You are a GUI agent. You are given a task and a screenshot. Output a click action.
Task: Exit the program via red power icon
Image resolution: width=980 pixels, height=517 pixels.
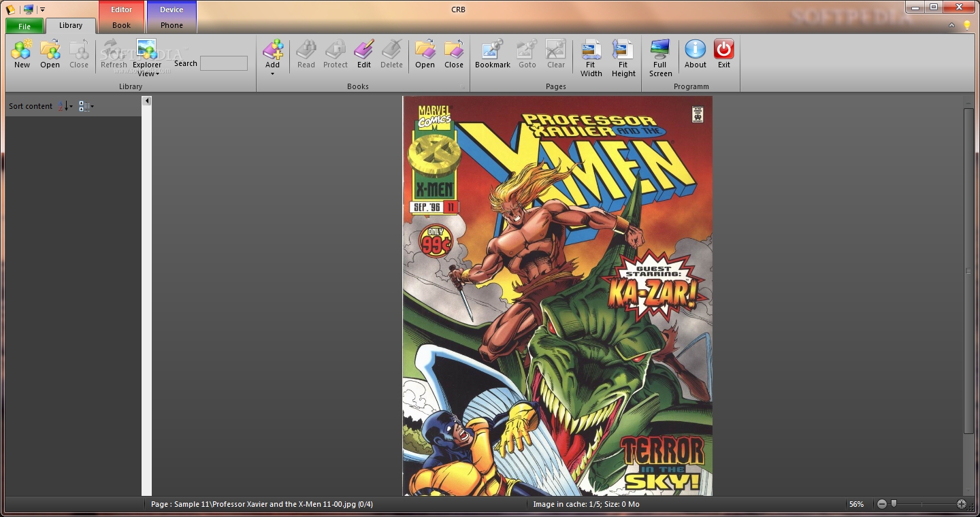pos(723,54)
